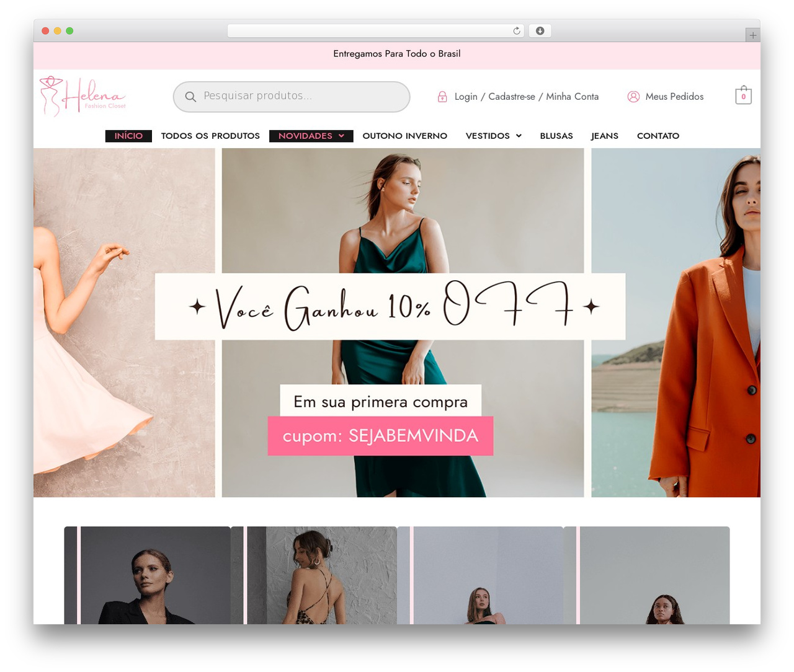This screenshot has height=672, width=794.
Task: Open Meus Pedidos link
Action: click(x=674, y=97)
